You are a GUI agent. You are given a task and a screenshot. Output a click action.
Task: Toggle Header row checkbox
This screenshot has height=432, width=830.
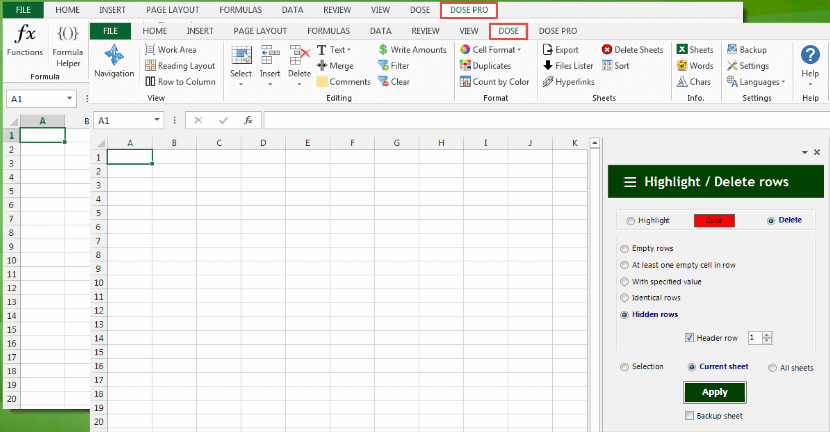pyautogui.click(x=689, y=337)
